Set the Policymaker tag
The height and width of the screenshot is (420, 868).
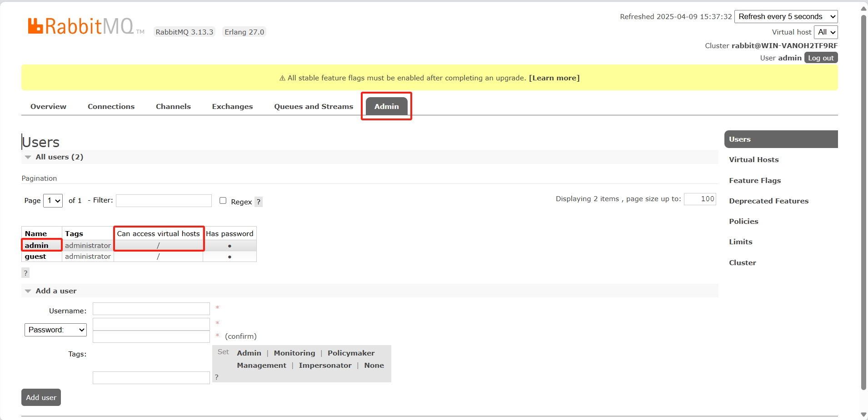351,353
